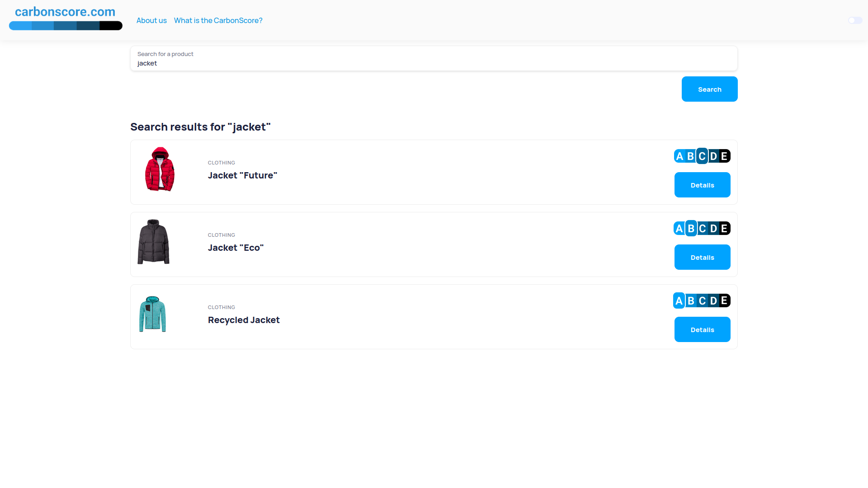Click the carbonscore.com logo
Viewport: 868px width, 488px height.
point(65,13)
